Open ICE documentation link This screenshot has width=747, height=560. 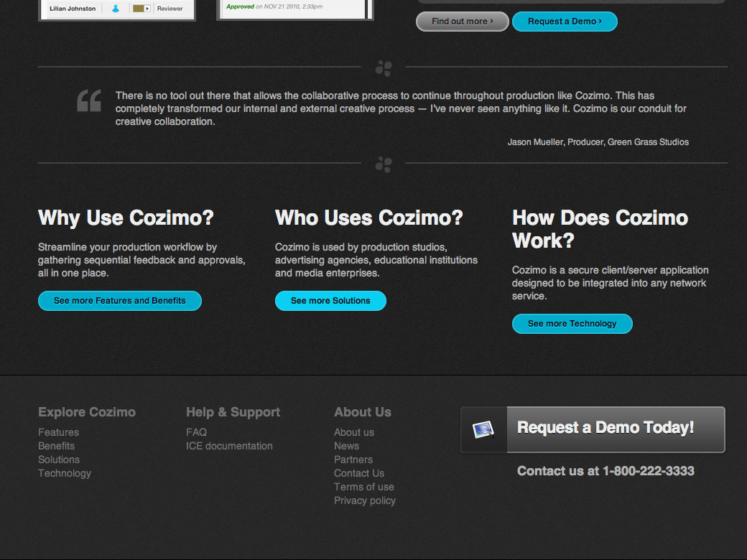(x=229, y=446)
